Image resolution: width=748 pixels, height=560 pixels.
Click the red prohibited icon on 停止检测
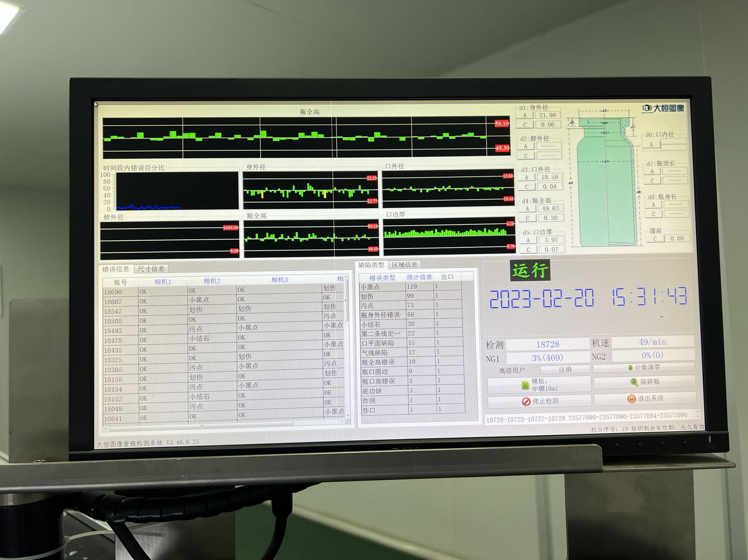[526, 401]
